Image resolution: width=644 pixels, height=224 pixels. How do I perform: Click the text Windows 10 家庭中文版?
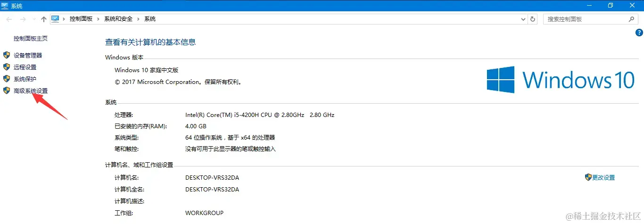click(147, 70)
